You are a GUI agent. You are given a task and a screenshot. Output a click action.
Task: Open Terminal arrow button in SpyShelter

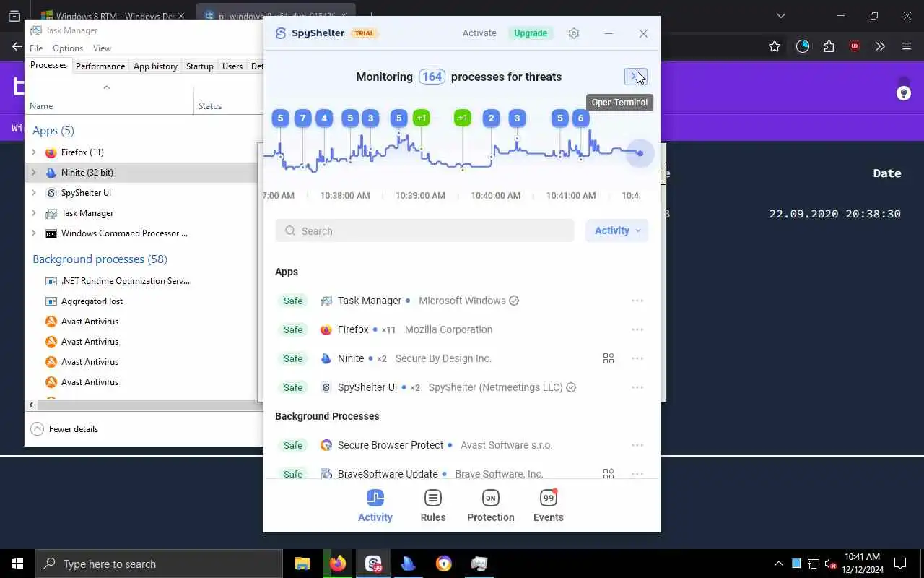coord(635,77)
